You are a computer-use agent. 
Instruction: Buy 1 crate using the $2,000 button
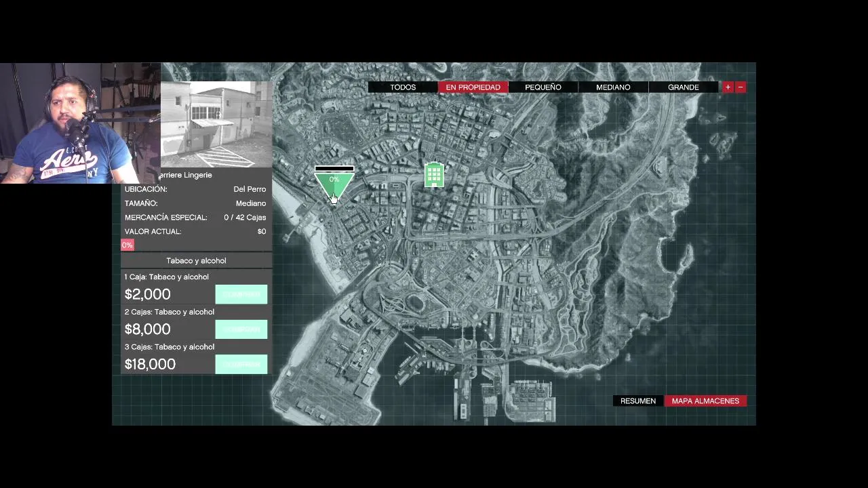[x=241, y=294]
